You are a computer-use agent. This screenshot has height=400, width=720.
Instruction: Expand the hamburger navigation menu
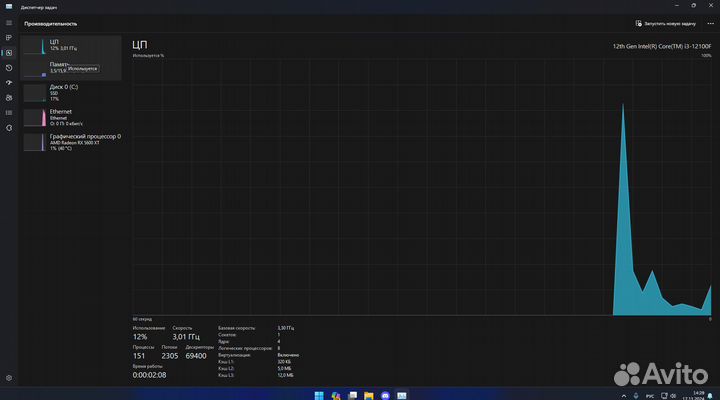coord(8,23)
